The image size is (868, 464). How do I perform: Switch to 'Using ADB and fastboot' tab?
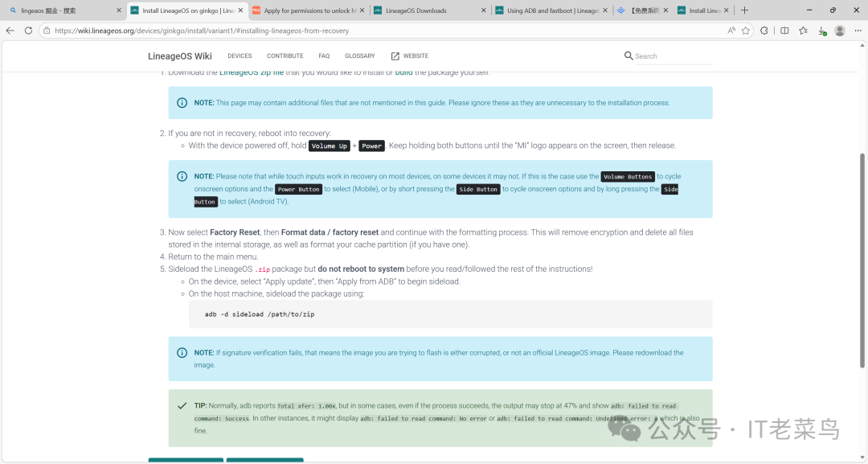click(551, 10)
